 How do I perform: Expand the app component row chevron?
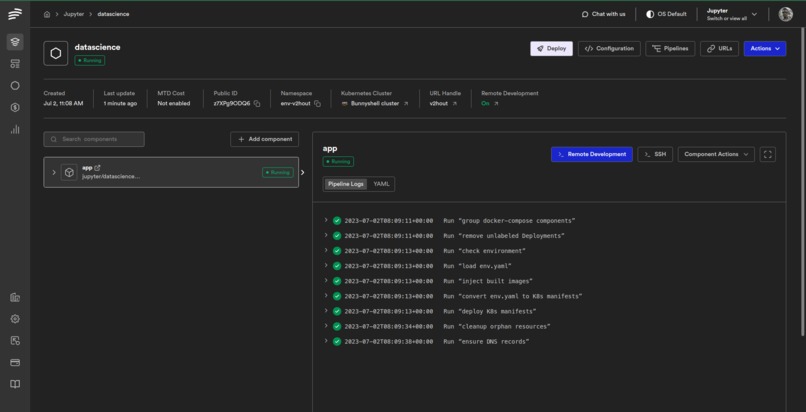54,172
